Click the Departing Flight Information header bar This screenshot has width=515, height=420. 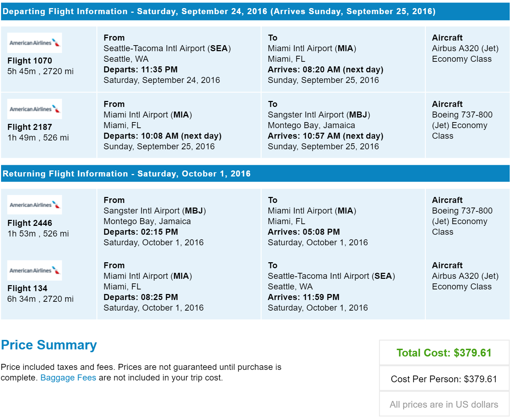click(255, 11)
